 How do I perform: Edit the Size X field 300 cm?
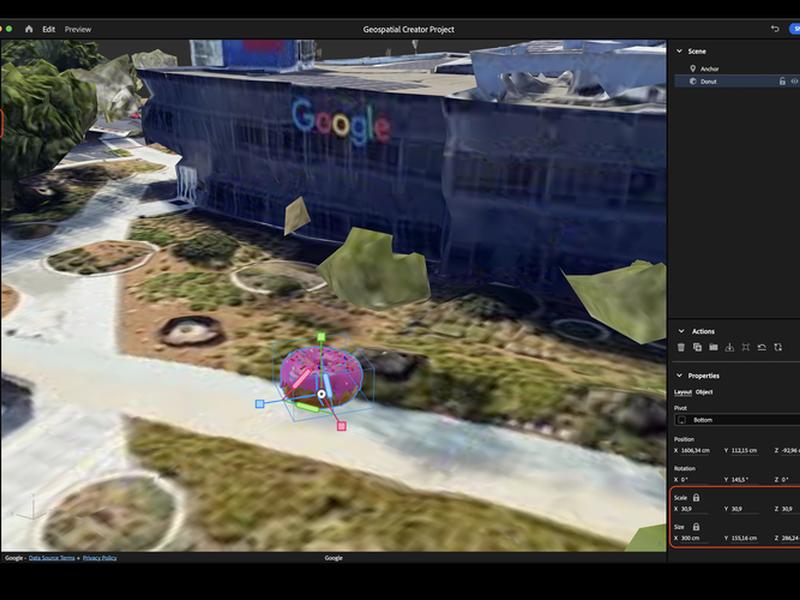pos(694,538)
